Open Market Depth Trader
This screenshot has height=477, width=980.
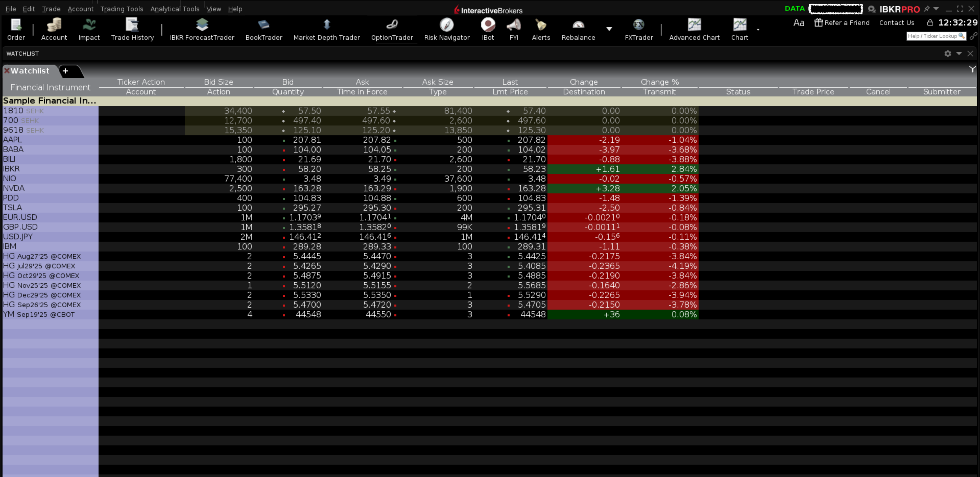click(x=326, y=29)
